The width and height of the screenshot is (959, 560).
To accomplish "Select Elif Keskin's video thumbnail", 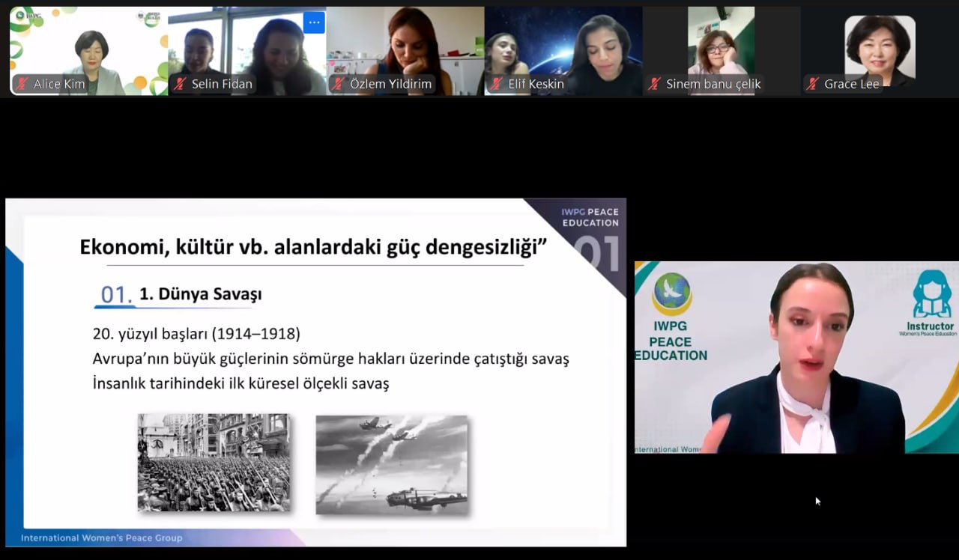I will (563, 45).
